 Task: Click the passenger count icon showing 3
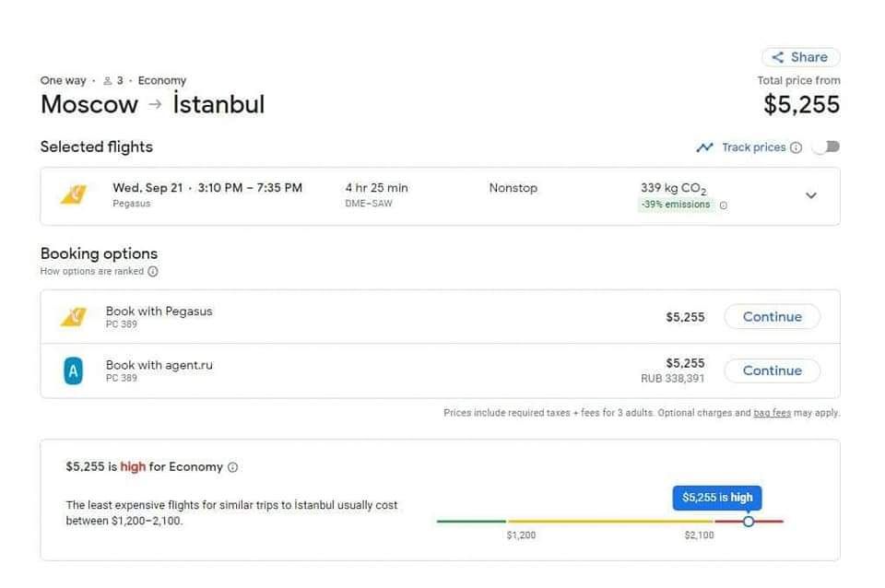point(108,81)
